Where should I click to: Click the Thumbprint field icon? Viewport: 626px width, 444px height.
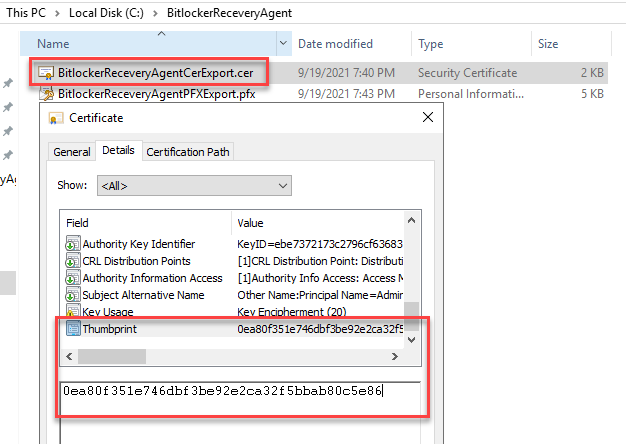(x=71, y=328)
